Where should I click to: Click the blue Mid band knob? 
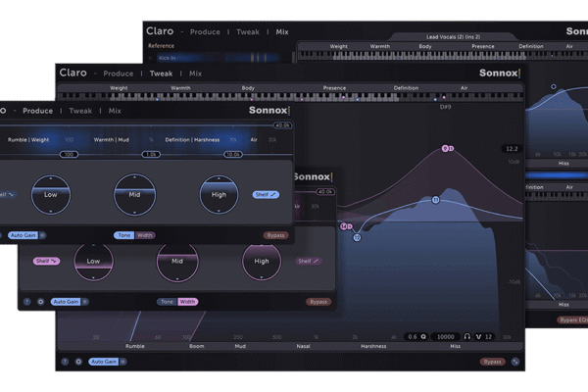click(x=134, y=195)
